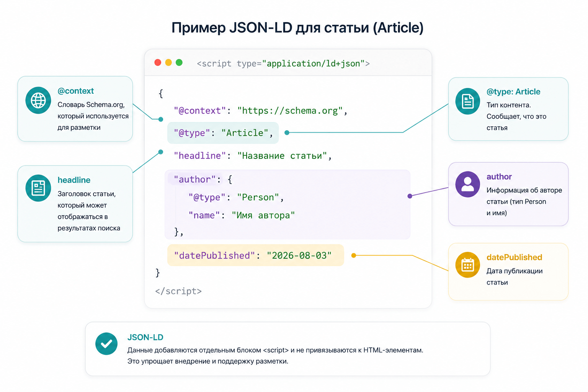Click the @context card title
This screenshot has width=588, height=392.
75,91
